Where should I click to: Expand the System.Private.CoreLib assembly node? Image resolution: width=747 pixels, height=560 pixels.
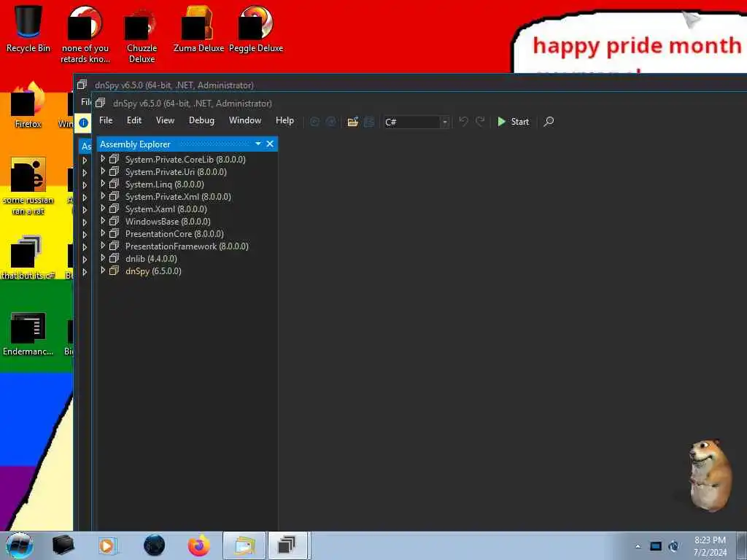(102, 159)
